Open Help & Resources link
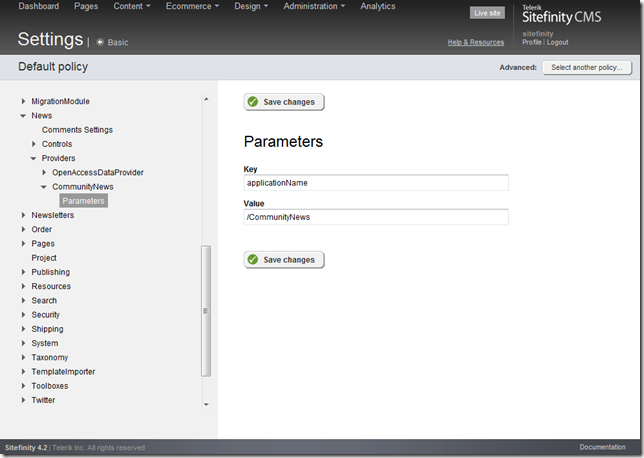 click(x=476, y=42)
